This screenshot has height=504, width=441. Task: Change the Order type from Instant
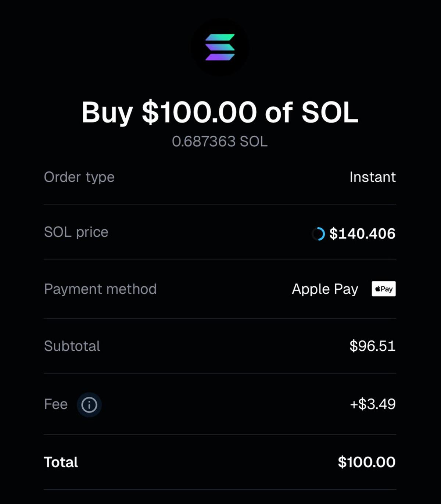(373, 177)
